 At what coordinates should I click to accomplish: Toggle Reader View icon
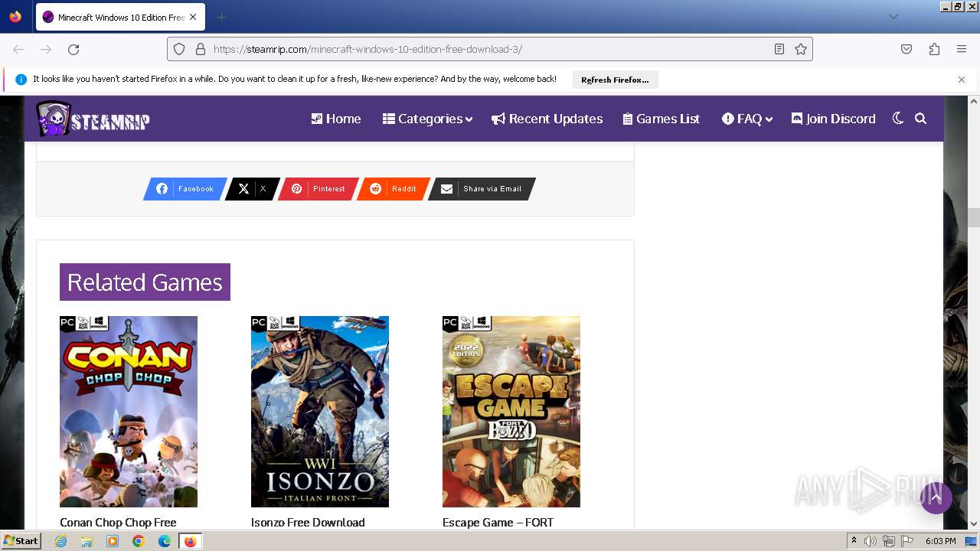[779, 49]
